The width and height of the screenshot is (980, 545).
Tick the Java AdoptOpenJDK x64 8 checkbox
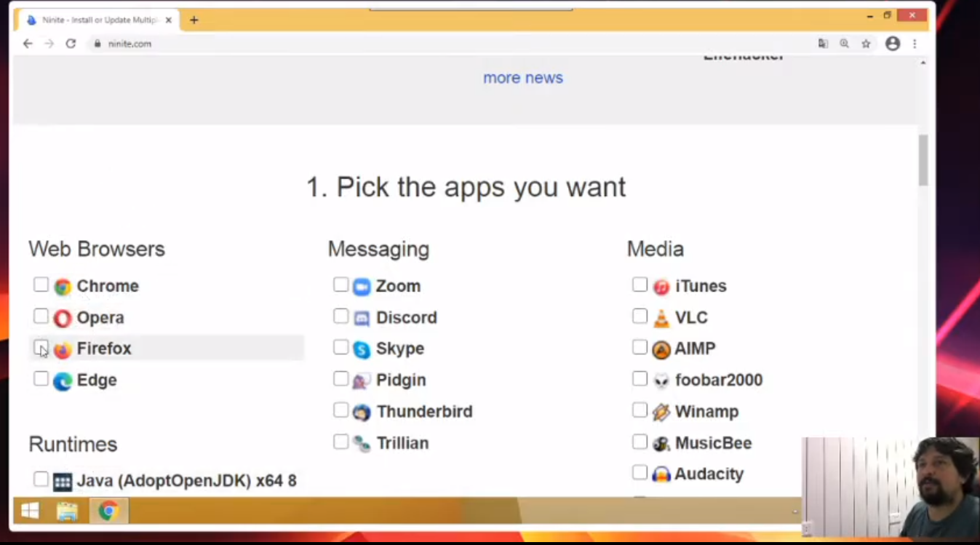tap(41, 479)
